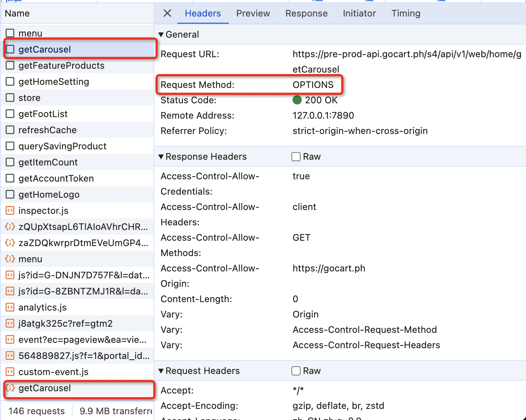Select j8atgk325c?ref=gtm2 request name
This screenshot has width=526, height=420.
pyautogui.click(x=66, y=324)
